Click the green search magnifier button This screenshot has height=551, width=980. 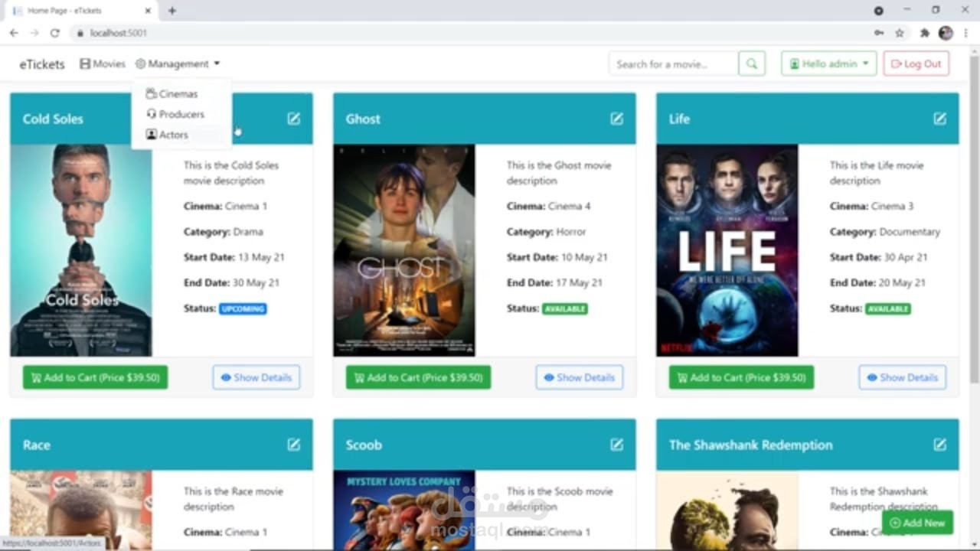752,64
